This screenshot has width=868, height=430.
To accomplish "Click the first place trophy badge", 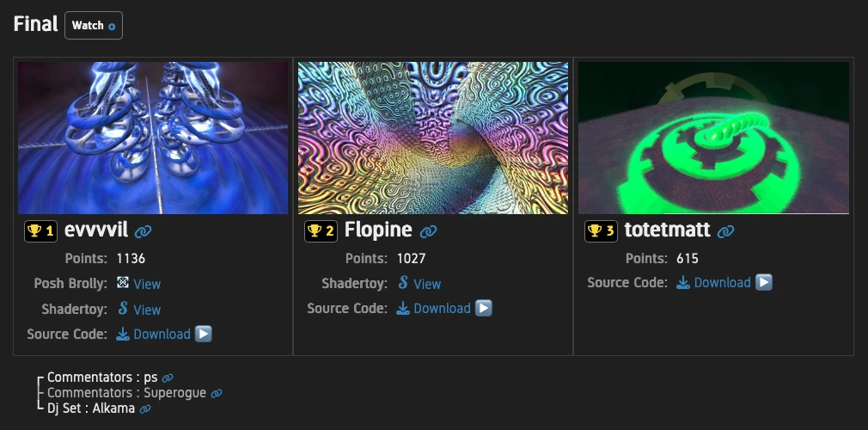I will pyautogui.click(x=40, y=231).
